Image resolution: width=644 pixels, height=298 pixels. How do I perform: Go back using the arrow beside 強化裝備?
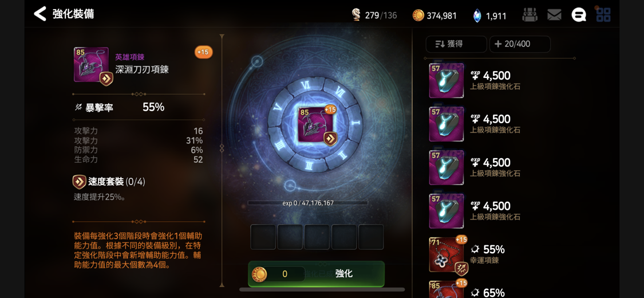click(x=40, y=14)
